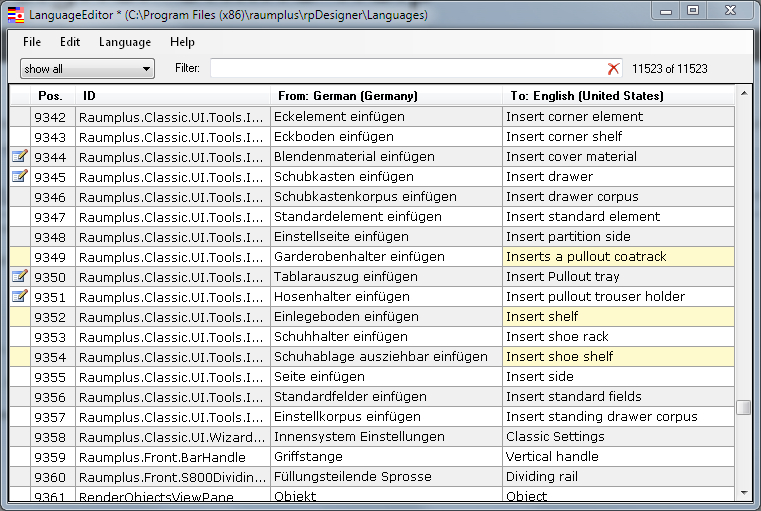This screenshot has height=511, width=761.
Task: Click the edit note icon on row 9345
Action: (x=19, y=177)
